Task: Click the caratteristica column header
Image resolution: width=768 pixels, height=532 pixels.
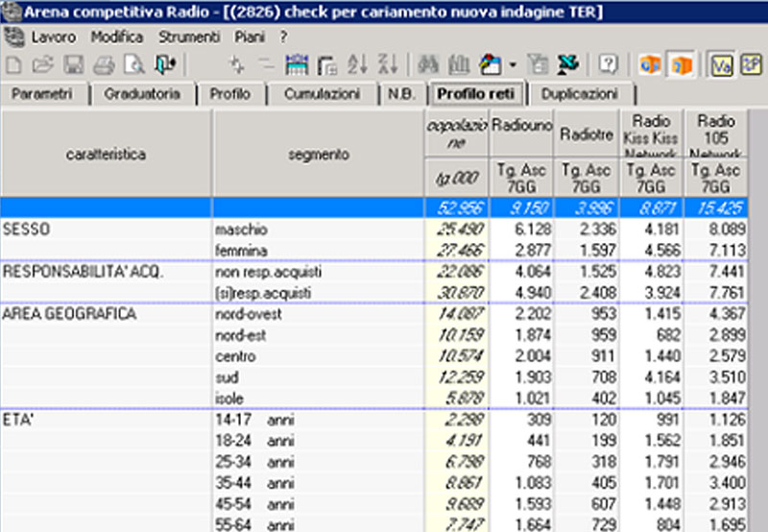Action: coord(107,154)
